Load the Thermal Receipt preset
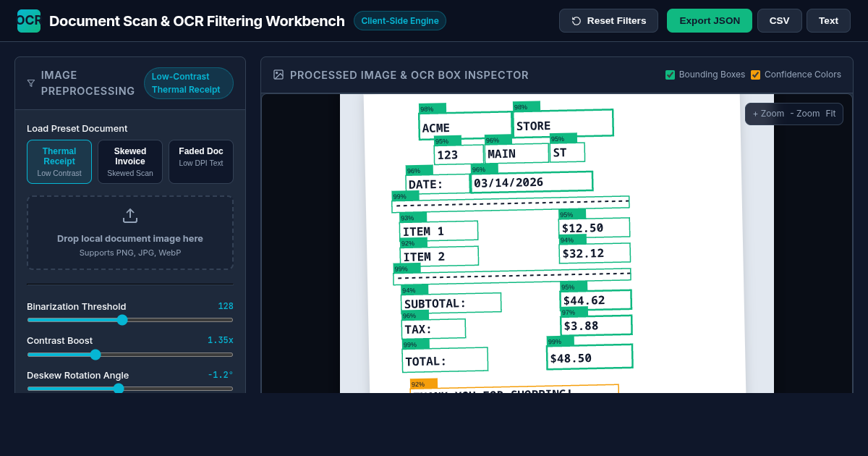This screenshot has height=456, width=868. (x=59, y=161)
